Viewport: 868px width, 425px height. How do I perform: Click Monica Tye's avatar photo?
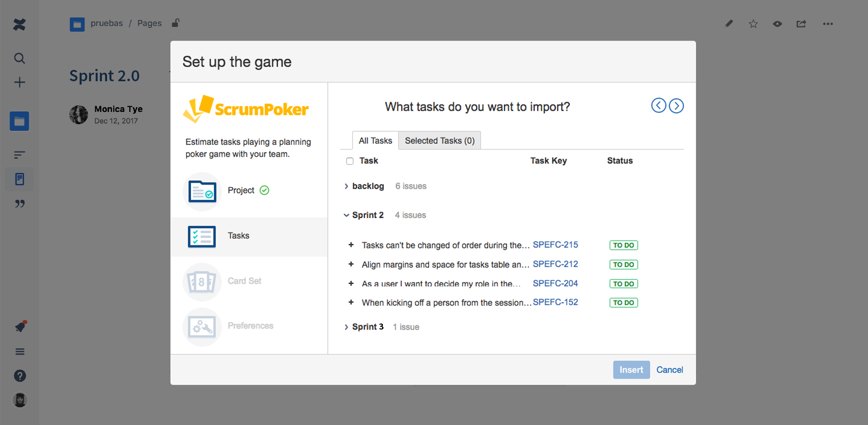coord(79,114)
